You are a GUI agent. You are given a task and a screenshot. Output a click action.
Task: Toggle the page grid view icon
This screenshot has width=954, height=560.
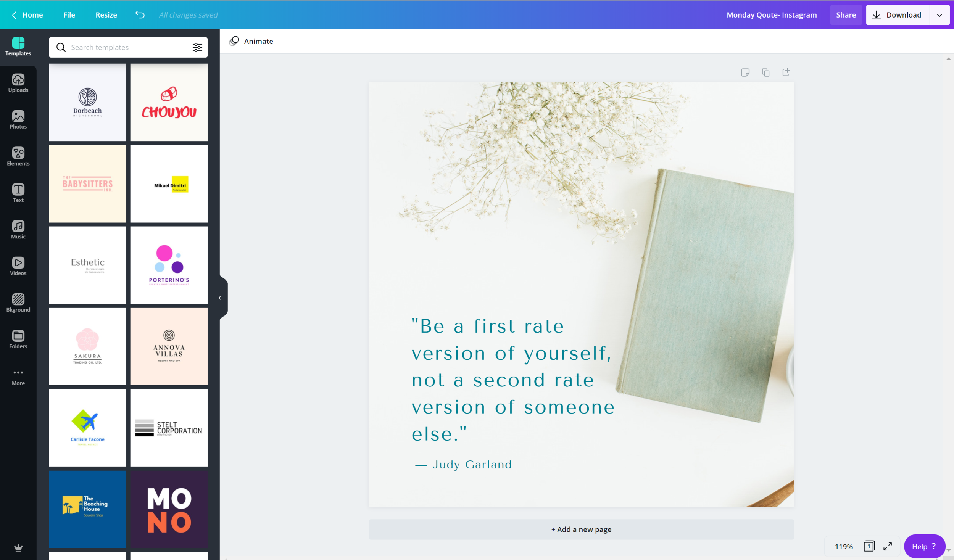pyautogui.click(x=869, y=546)
